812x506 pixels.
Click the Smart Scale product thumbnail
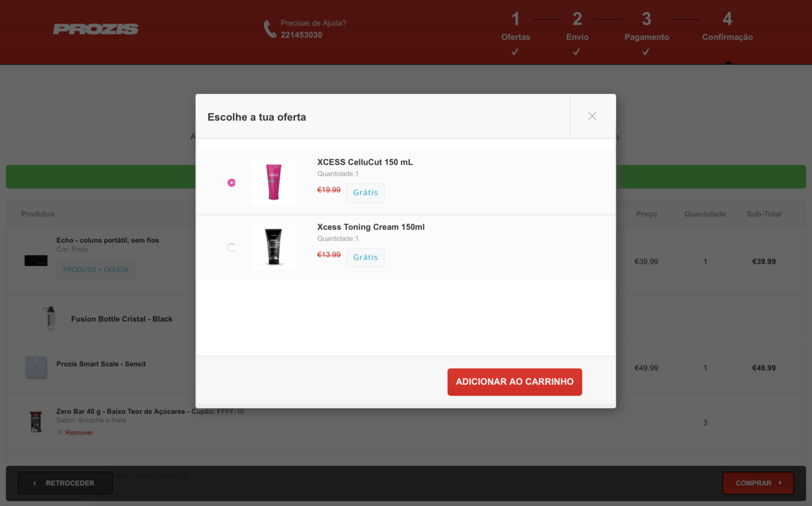click(x=36, y=368)
